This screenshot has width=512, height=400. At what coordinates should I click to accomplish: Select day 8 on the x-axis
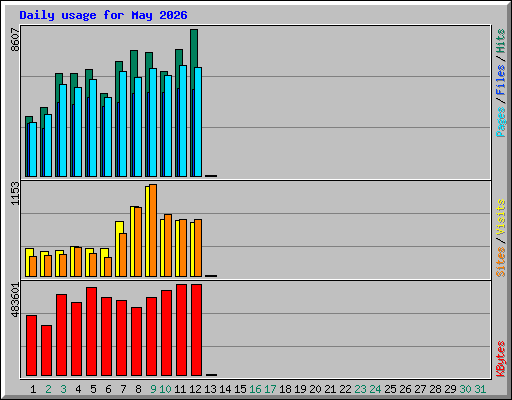pos(138,389)
